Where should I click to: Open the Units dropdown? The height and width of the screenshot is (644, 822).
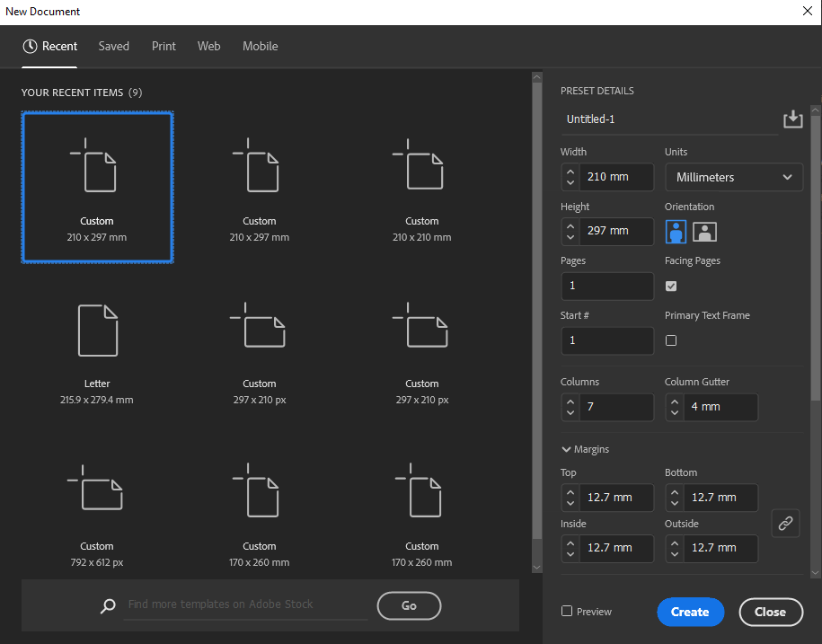pos(733,177)
